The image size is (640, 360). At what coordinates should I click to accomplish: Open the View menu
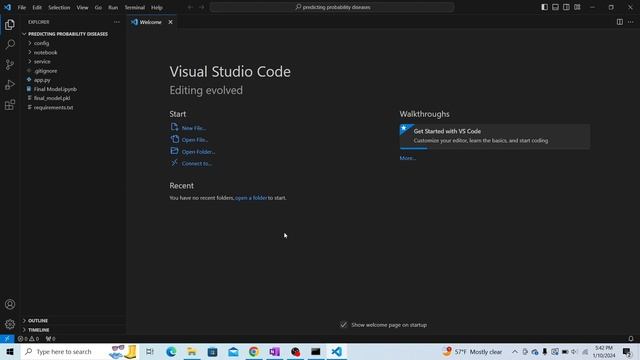tap(82, 7)
